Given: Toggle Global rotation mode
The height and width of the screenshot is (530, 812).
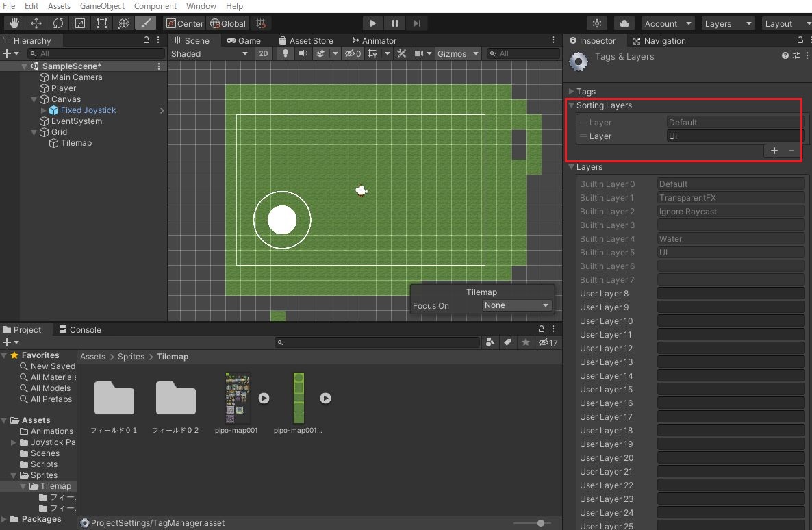Looking at the screenshot, I should [x=228, y=23].
